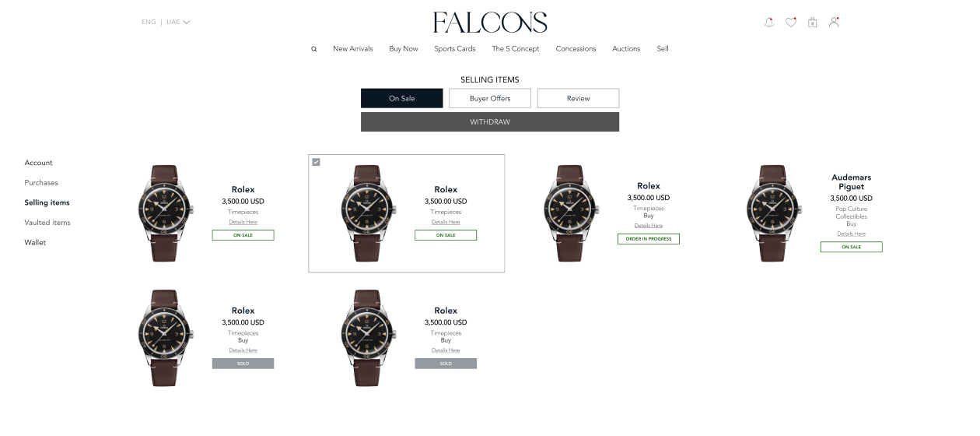
Task: Expand the UAE region dropdown
Action: (178, 22)
